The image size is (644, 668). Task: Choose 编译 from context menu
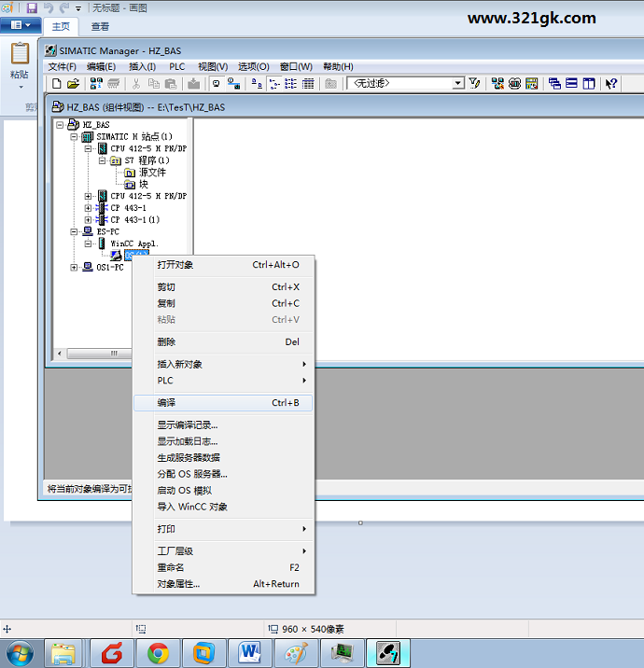pyautogui.click(x=224, y=403)
